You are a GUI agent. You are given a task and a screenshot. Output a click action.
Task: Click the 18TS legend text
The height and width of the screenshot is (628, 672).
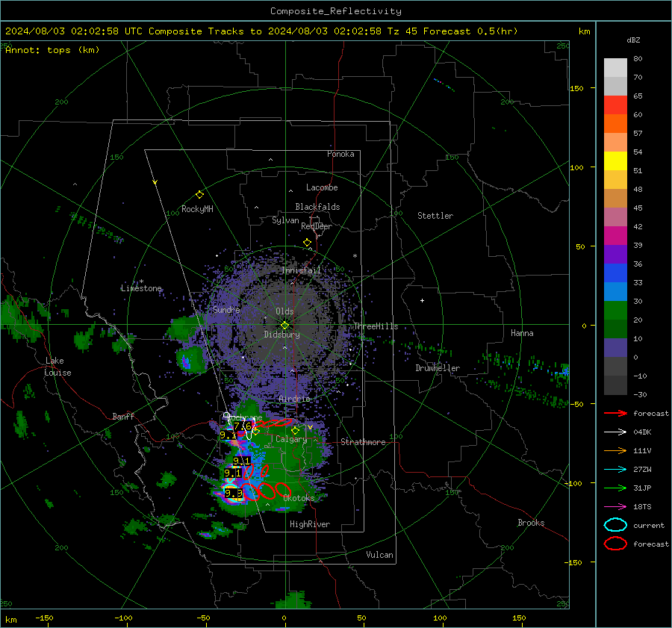(x=642, y=507)
